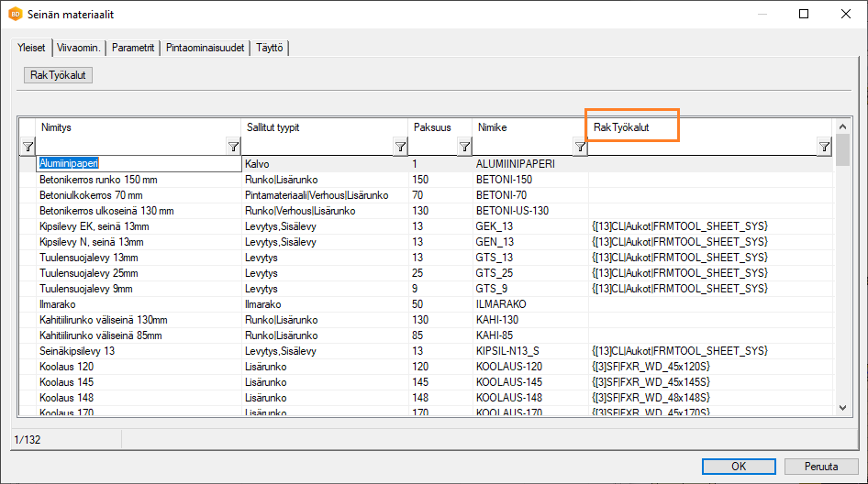Click the Paksuus column filter icon

(464, 147)
